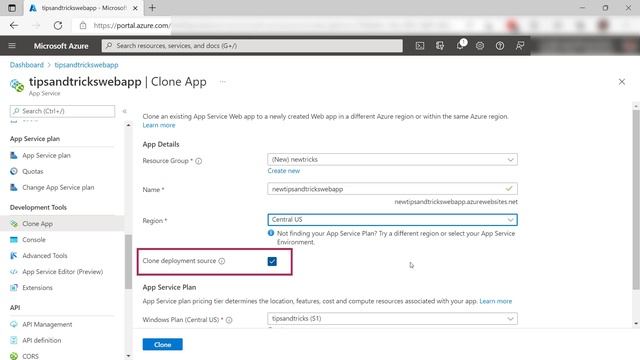640x360 pixels.
Task: Click the Name field with newtipsandtrickswebapp
Action: tap(392, 189)
